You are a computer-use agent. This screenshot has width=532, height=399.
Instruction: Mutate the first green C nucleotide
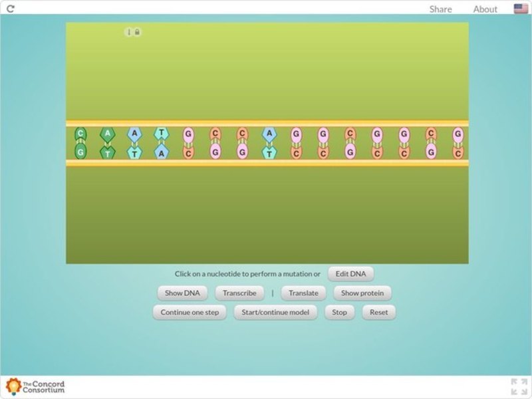click(80, 133)
